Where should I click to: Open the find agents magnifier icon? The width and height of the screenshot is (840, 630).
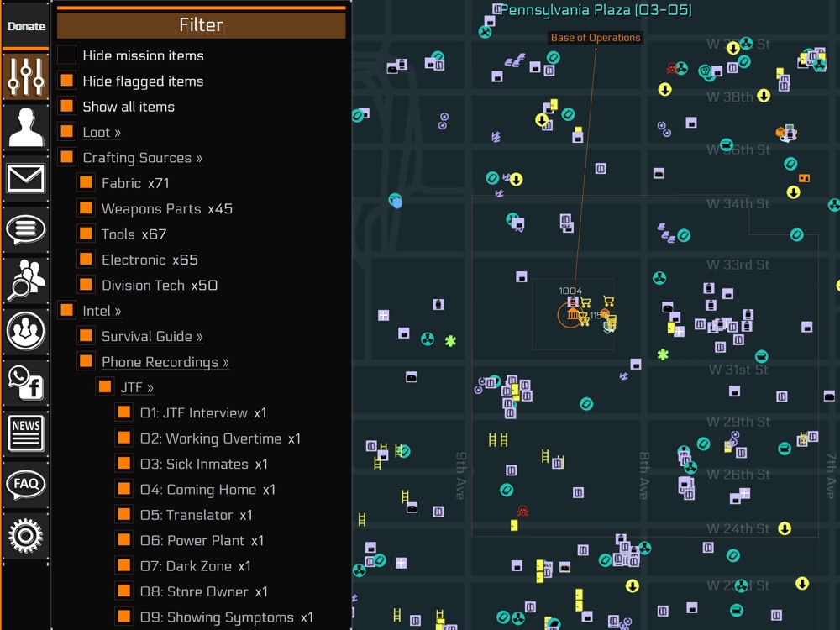(x=25, y=281)
